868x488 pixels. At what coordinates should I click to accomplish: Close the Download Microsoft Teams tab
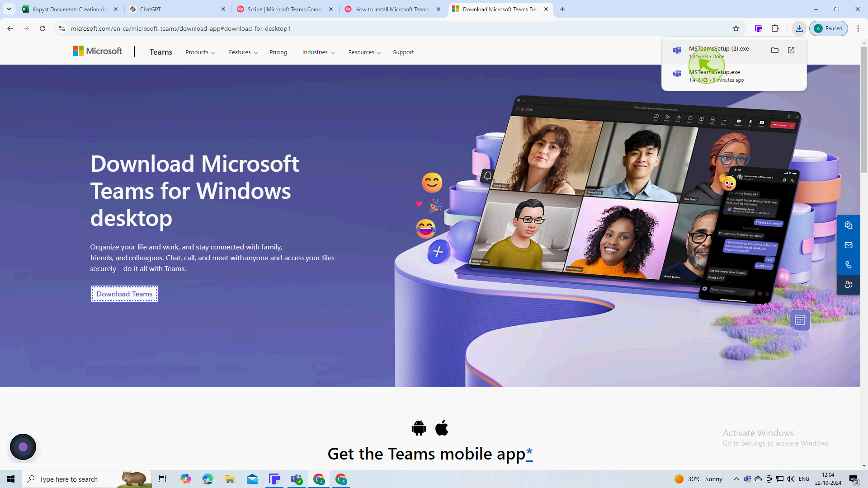coord(546,9)
